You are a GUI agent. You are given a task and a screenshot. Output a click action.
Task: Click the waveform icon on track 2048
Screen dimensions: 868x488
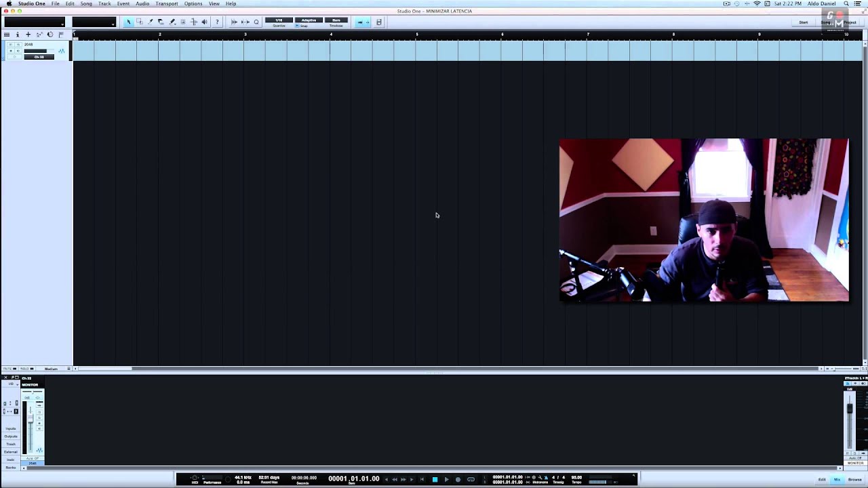(62, 51)
